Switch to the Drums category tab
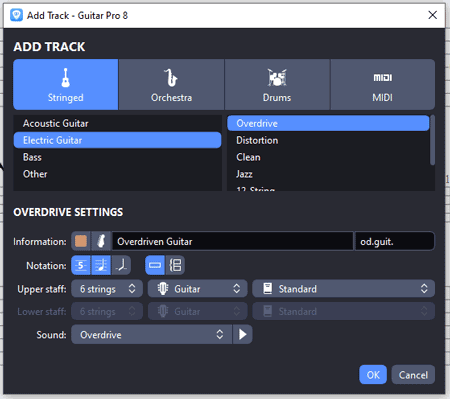This screenshot has height=399, width=450. tap(277, 84)
